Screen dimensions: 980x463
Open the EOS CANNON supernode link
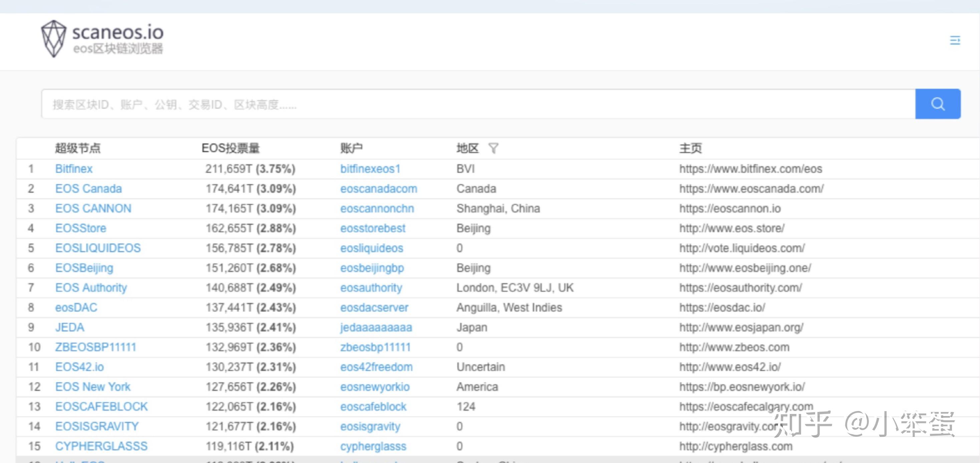pyautogui.click(x=93, y=208)
